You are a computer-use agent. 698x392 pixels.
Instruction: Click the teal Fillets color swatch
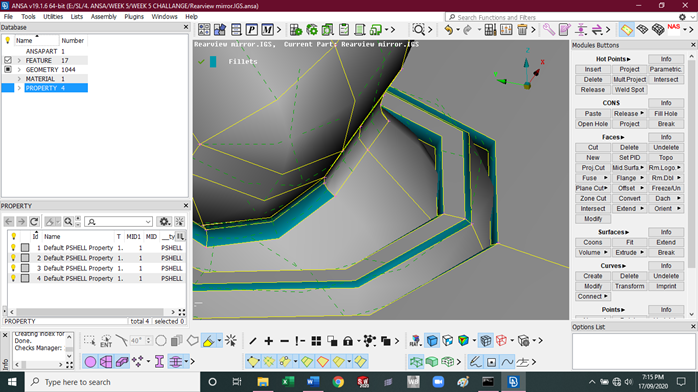pos(213,61)
